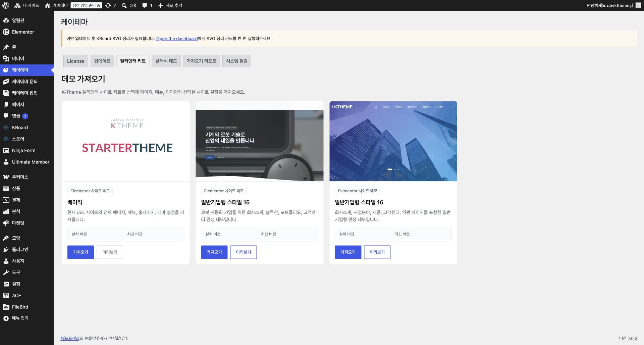This screenshot has height=345, width=644.
Task: Open the updates icon showing 7
Action: (x=108, y=5)
